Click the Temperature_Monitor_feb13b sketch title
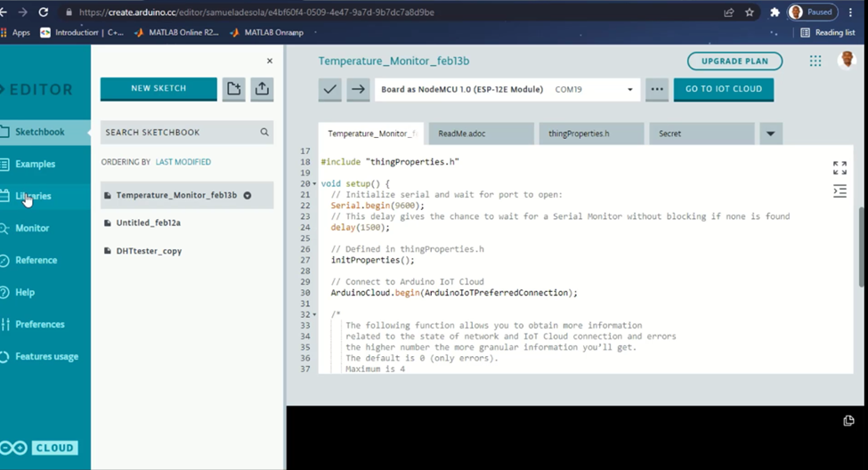Viewport: 868px width, 470px height. point(393,61)
